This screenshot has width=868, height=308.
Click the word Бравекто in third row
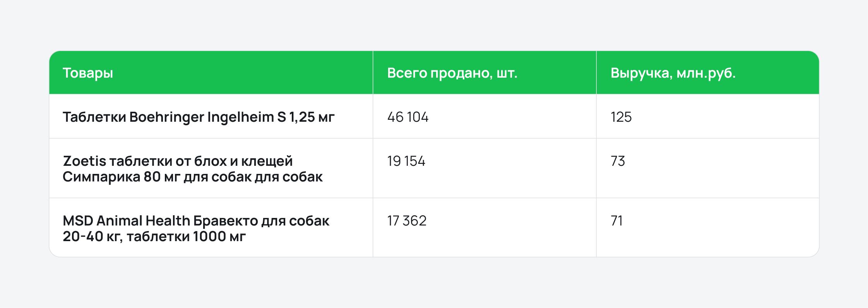point(226,221)
